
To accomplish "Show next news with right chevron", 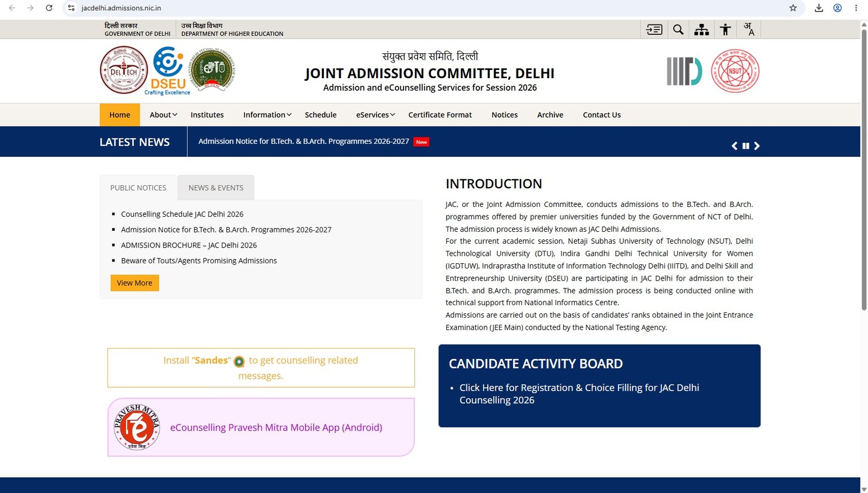I will (x=757, y=146).
